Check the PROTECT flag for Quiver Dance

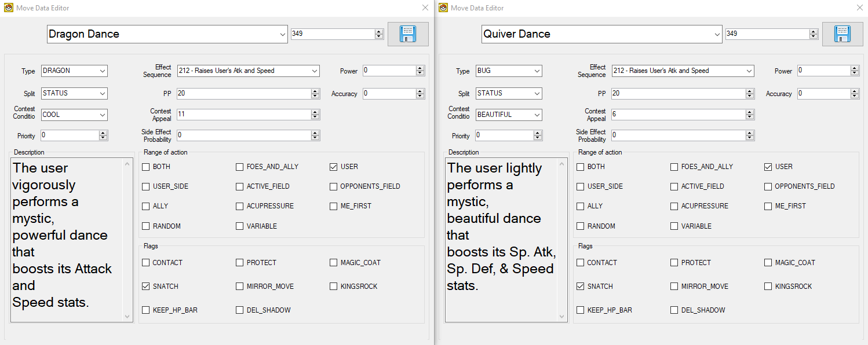pyautogui.click(x=674, y=263)
